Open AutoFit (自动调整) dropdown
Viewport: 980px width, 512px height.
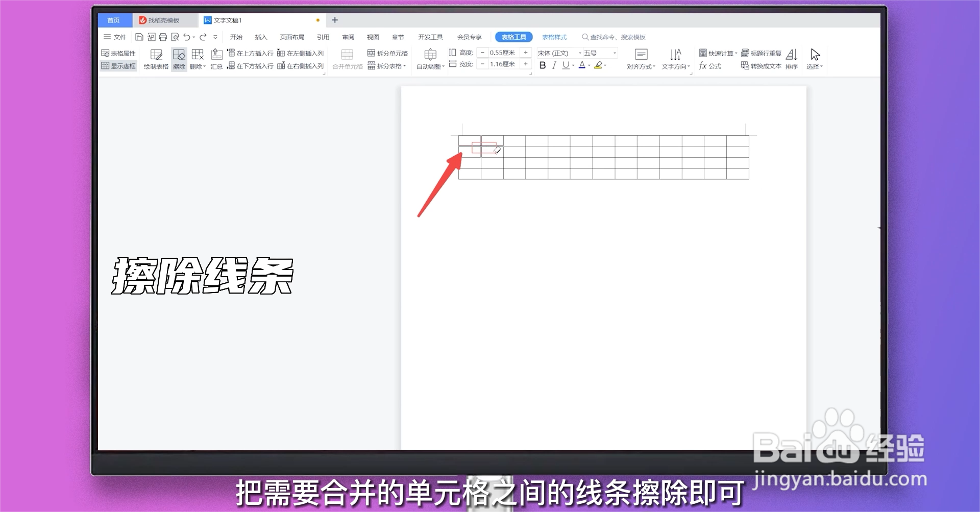tap(430, 59)
